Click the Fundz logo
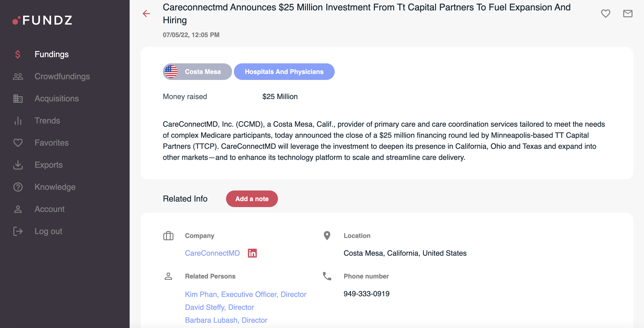 point(42,20)
